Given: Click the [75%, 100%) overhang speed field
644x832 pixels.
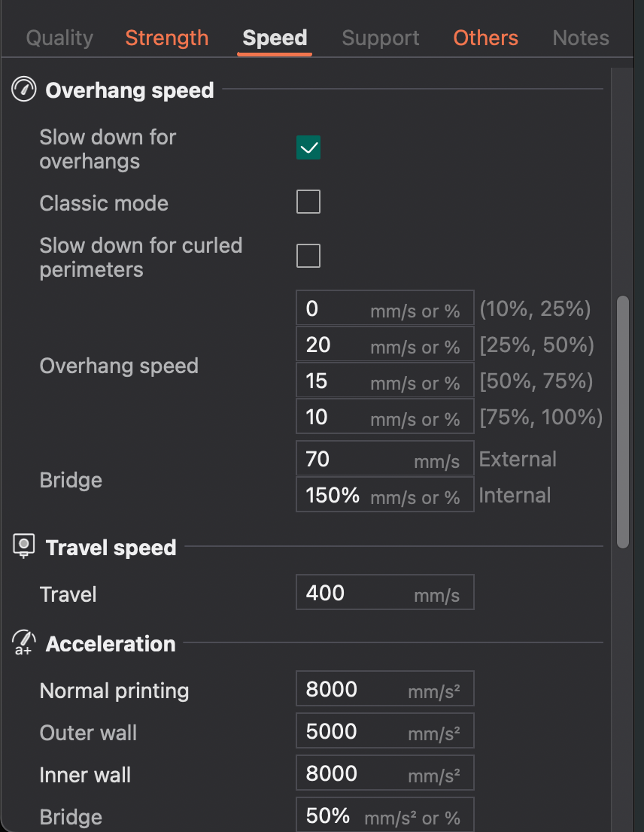Looking at the screenshot, I should 384,416.
